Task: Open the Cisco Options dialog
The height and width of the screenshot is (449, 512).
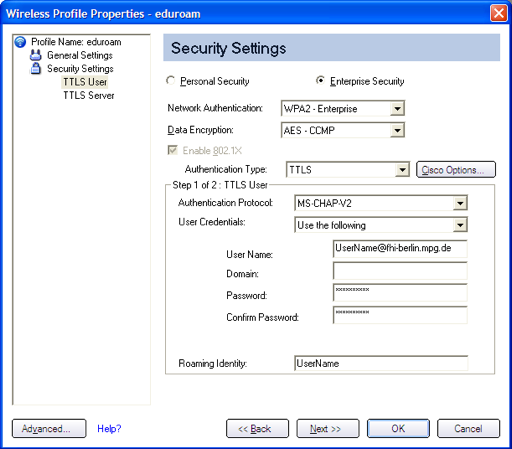Action: (x=456, y=170)
